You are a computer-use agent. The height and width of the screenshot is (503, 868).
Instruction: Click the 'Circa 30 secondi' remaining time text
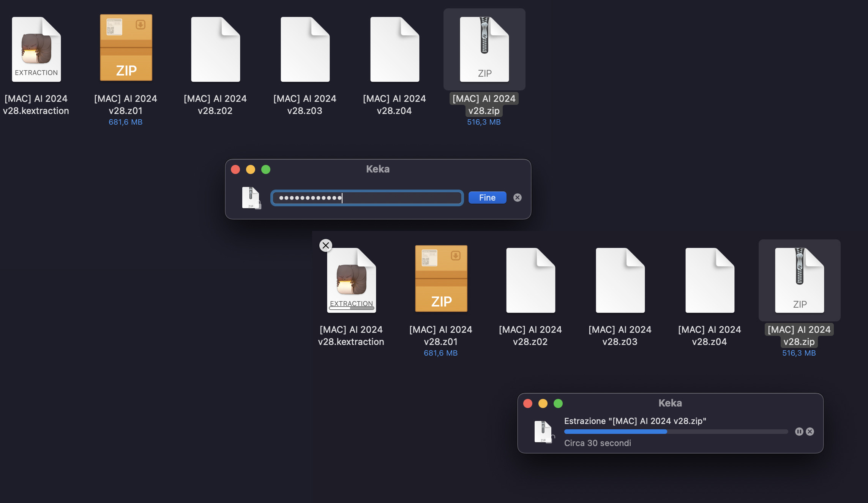pyautogui.click(x=597, y=443)
